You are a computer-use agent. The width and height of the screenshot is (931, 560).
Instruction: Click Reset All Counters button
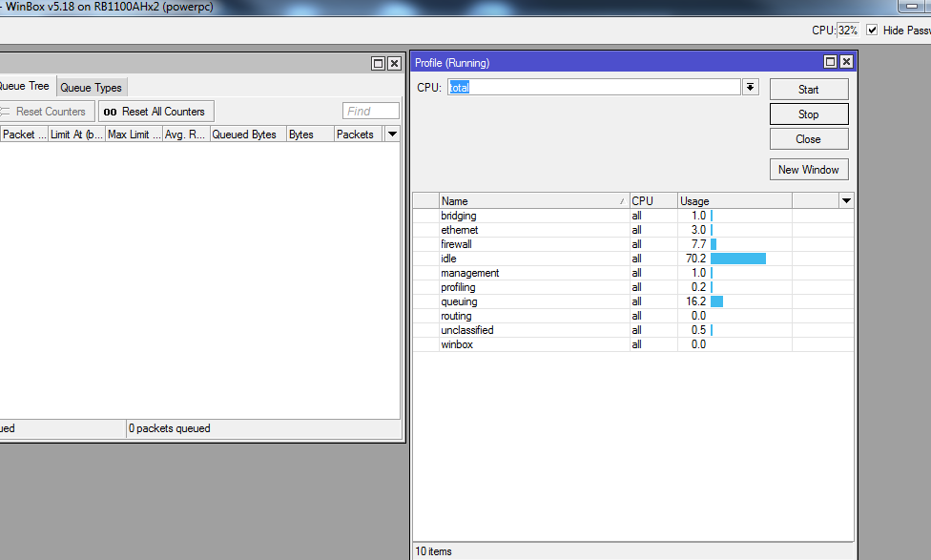(156, 112)
